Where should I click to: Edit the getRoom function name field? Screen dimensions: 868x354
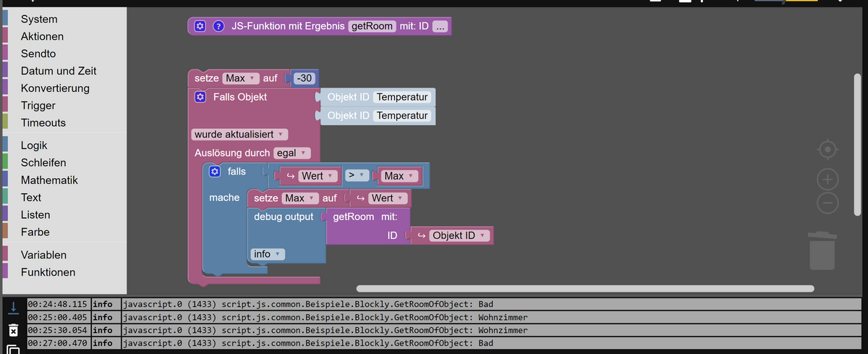click(x=373, y=27)
